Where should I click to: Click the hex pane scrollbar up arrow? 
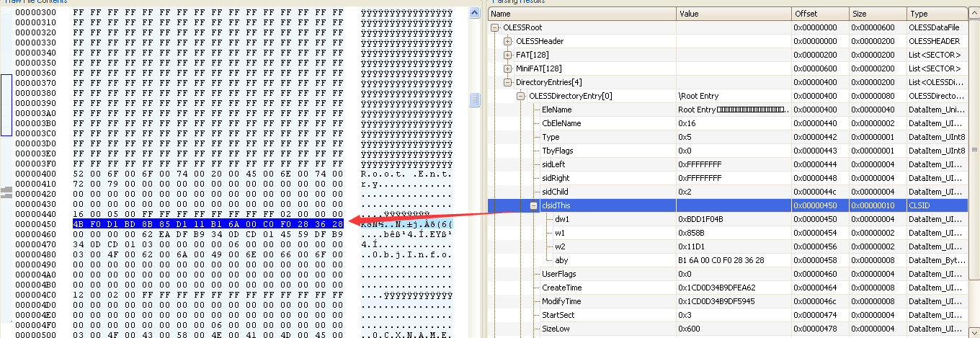click(474, 13)
